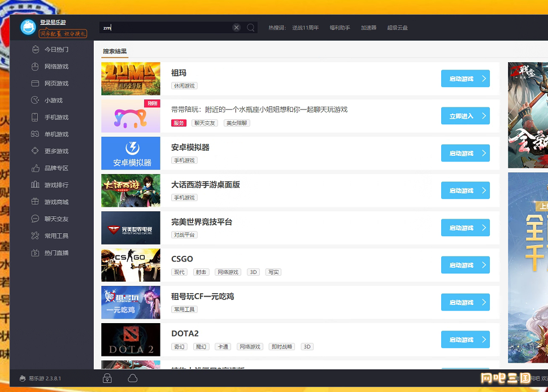This screenshot has height=392, width=548.
Task: Click the 魔幻 tag under DOTA2
Action: [201, 347]
